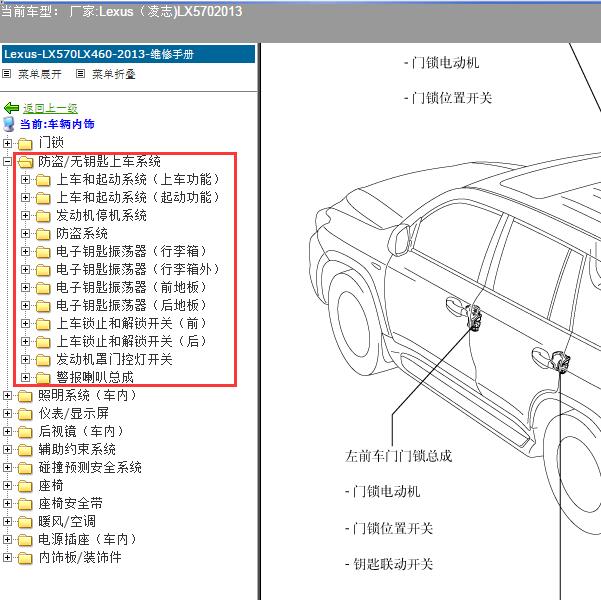Click the front door lock assembly in diagram
601x600 pixels.
tap(475, 317)
